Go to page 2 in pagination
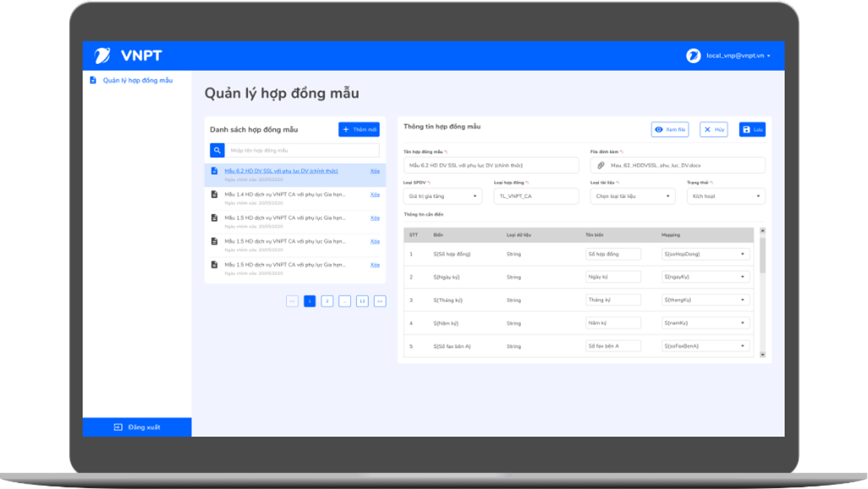This screenshot has height=489, width=868. click(327, 301)
